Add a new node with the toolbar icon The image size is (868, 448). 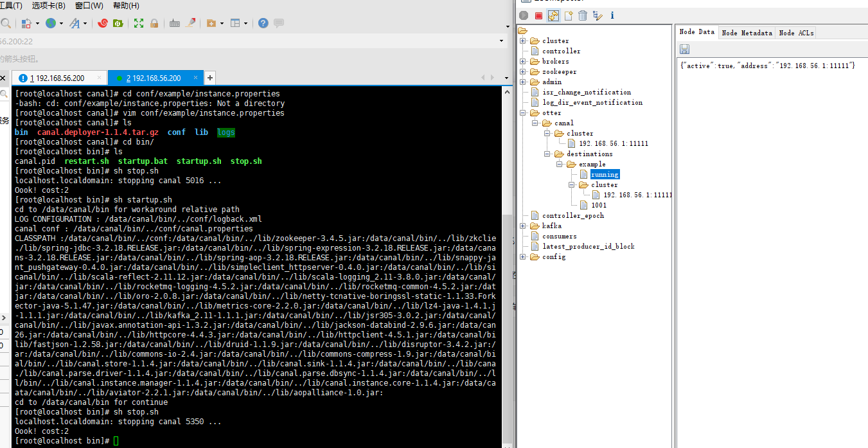click(x=569, y=15)
